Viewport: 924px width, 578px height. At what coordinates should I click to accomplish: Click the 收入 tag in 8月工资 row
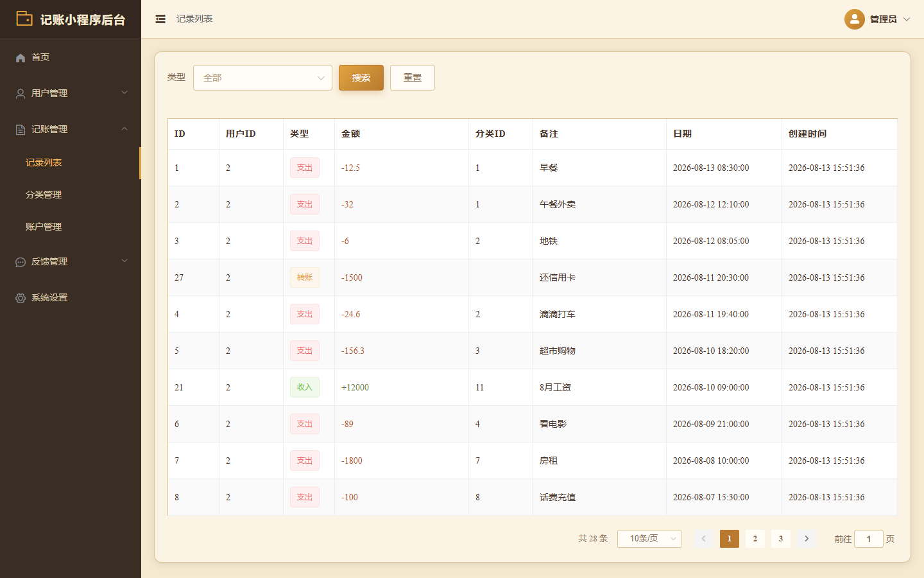305,387
